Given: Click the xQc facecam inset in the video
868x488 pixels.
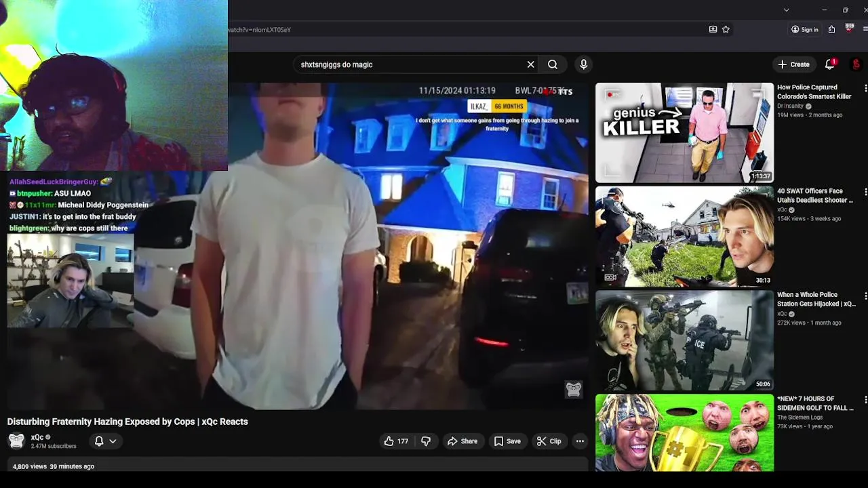Looking at the screenshot, I should [71, 281].
